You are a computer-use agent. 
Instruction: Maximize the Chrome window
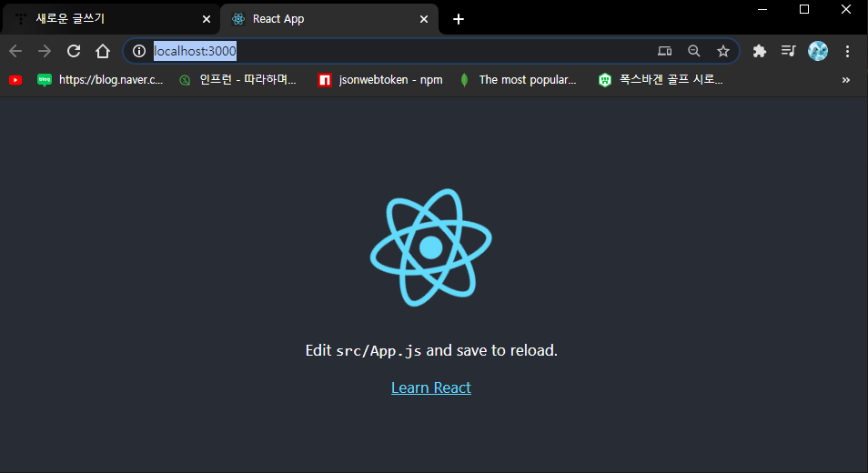pos(804,9)
